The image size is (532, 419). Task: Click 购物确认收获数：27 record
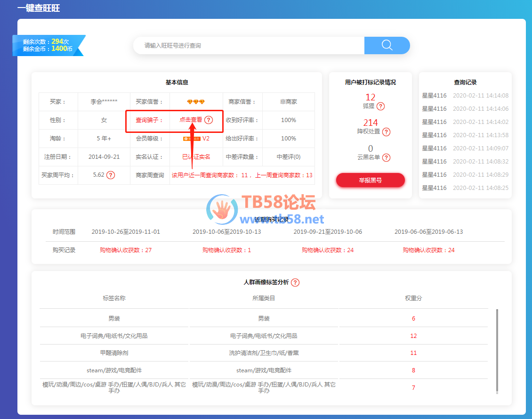point(126,250)
